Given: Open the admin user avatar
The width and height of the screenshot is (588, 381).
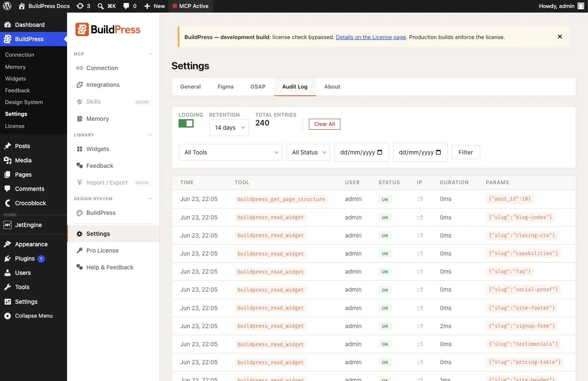Looking at the screenshot, I should (x=581, y=6).
